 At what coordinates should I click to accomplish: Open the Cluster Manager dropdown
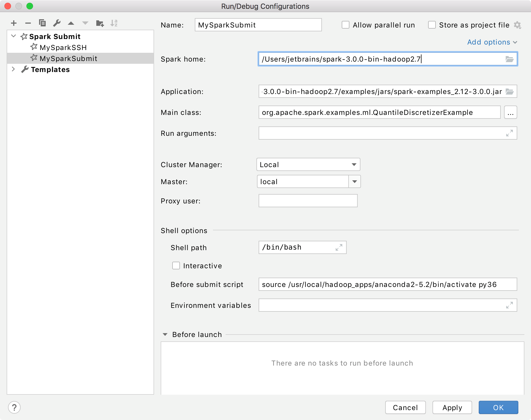[354, 164]
